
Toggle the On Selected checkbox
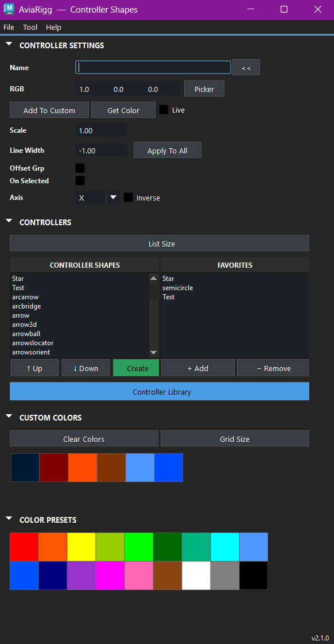tap(80, 180)
